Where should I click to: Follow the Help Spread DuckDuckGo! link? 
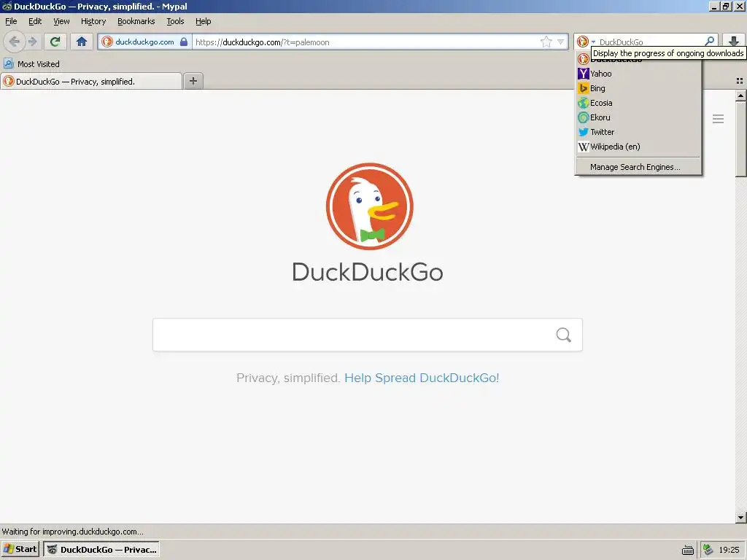pos(422,378)
